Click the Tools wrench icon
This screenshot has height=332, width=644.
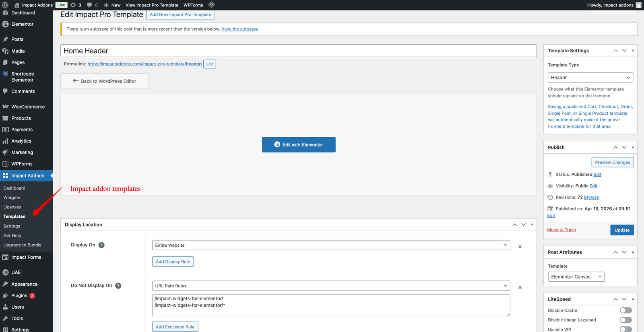(x=5, y=318)
